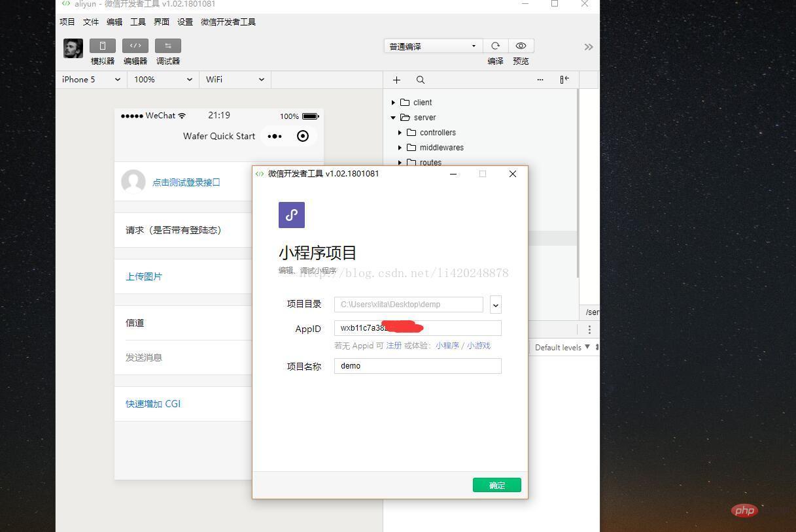Viewport: 796px width, 532px height.
Task: Click the user avatar in the toolbar
Action: point(73,48)
